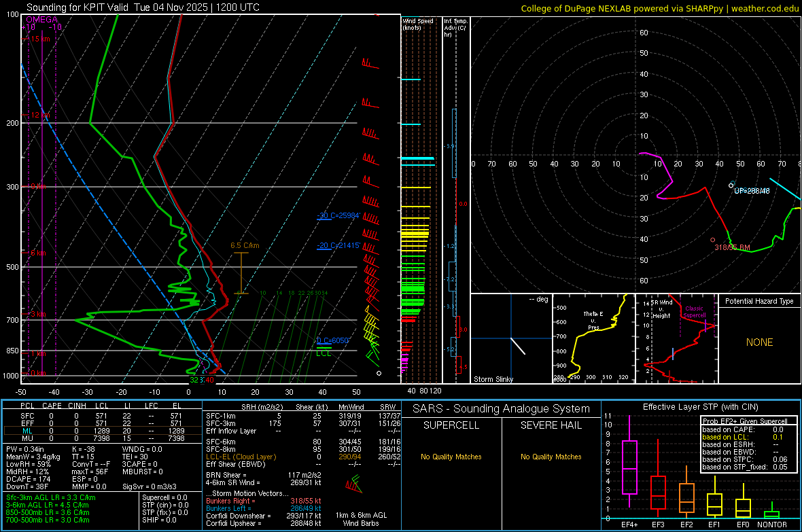
Task: Click the SUPERCELL analogue column header
Action: (x=451, y=425)
